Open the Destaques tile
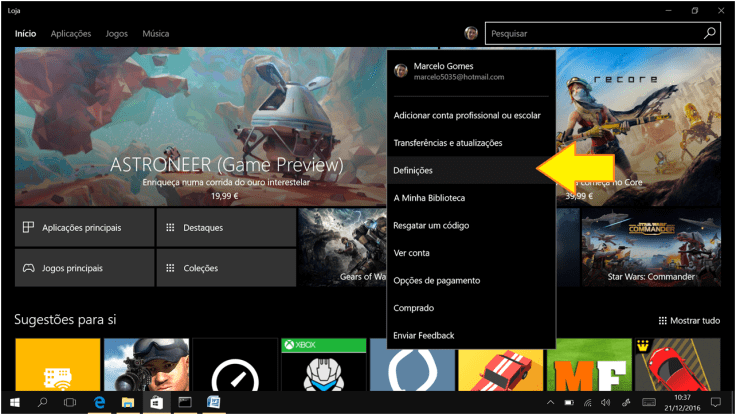 (x=226, y=228)
